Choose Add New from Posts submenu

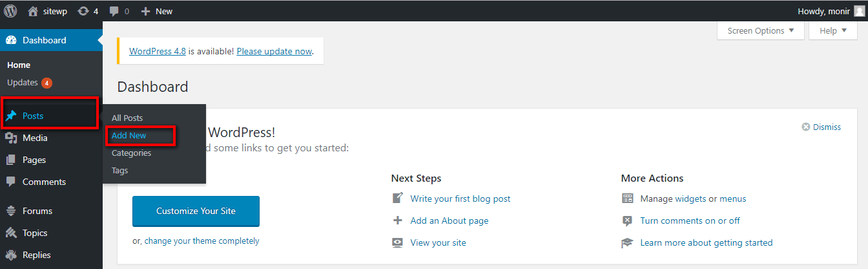[129, 136]
